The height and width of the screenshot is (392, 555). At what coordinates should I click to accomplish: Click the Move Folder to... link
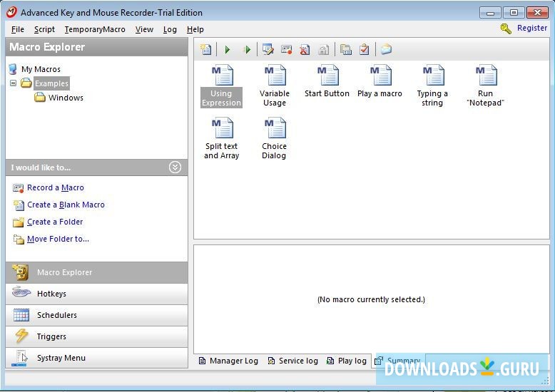pos(58,239)
